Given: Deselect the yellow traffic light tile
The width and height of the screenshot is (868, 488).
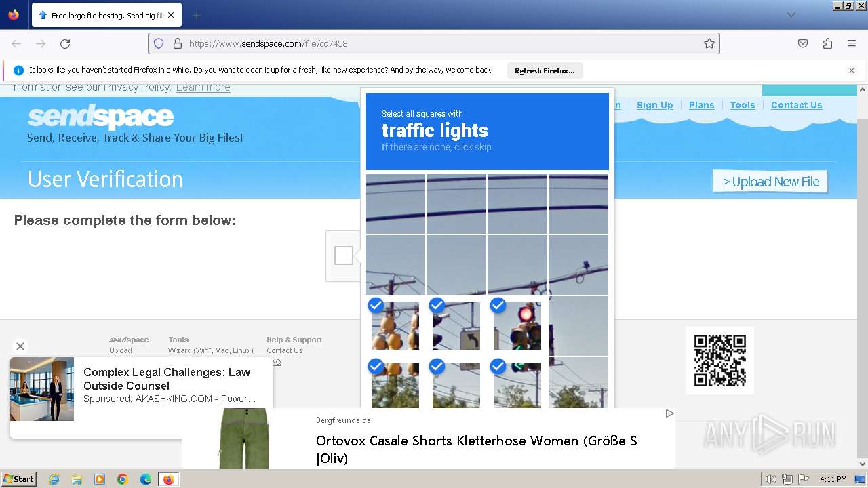Looking at the screenshot, I should tap(395, 326).
